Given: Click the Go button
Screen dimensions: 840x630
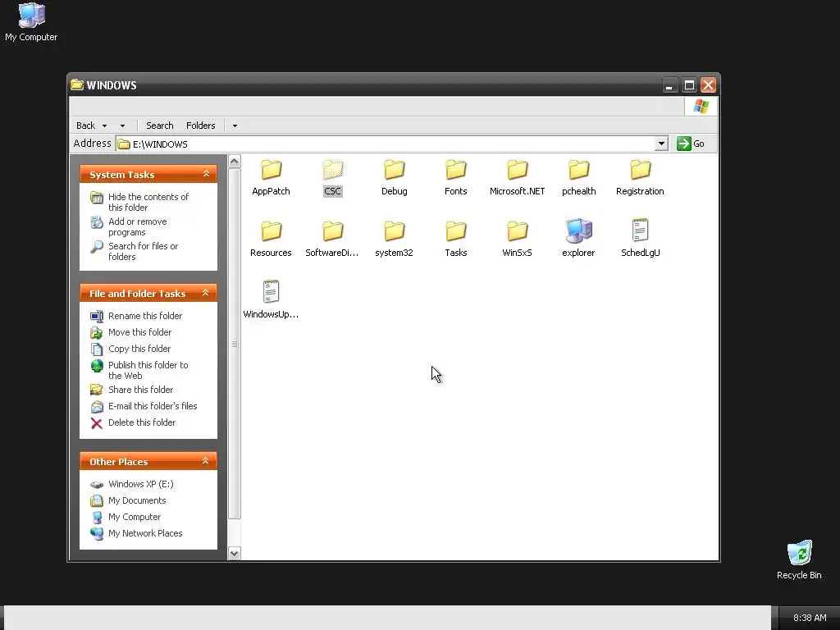Looking at the screenshot, I should 691,144.
